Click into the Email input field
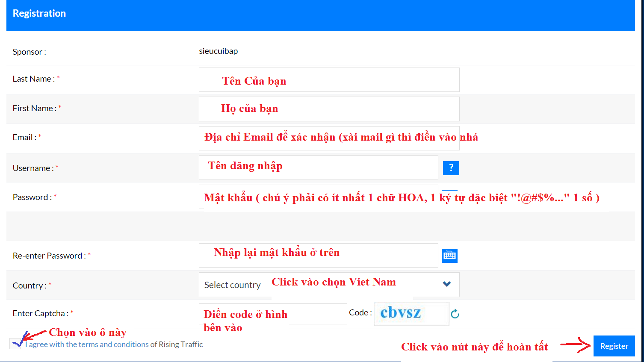Viewport: 644px width, 362px height. tap(329, 138)
